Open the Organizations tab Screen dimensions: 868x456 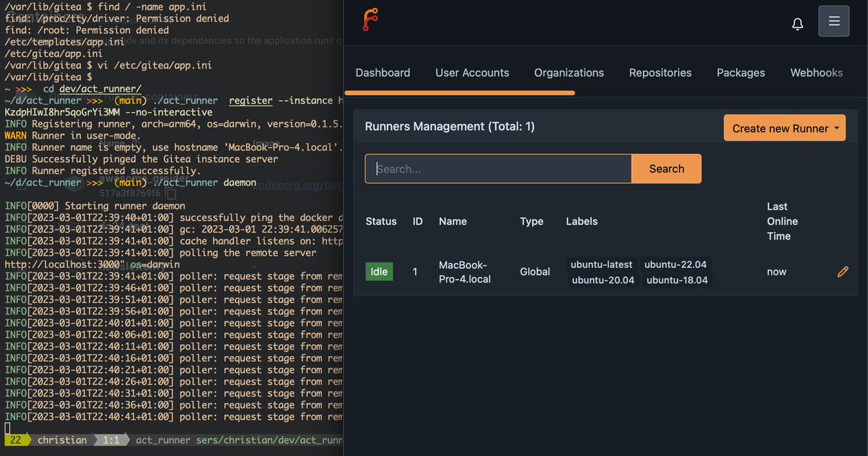[569, 72]
